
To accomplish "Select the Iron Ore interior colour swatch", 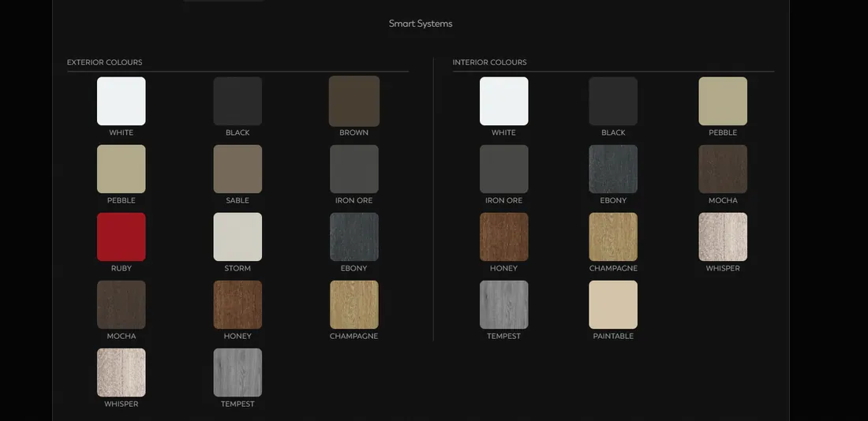I will point(503,170).
